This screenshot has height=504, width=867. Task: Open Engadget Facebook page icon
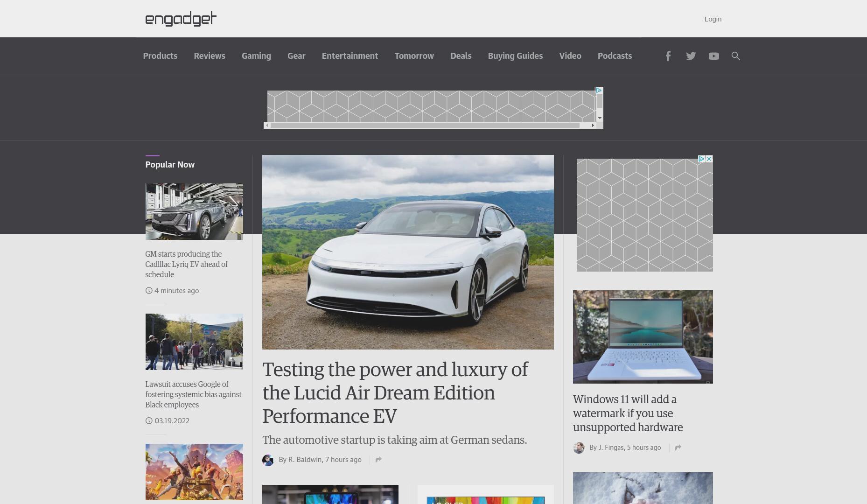[x=668, y=56]
